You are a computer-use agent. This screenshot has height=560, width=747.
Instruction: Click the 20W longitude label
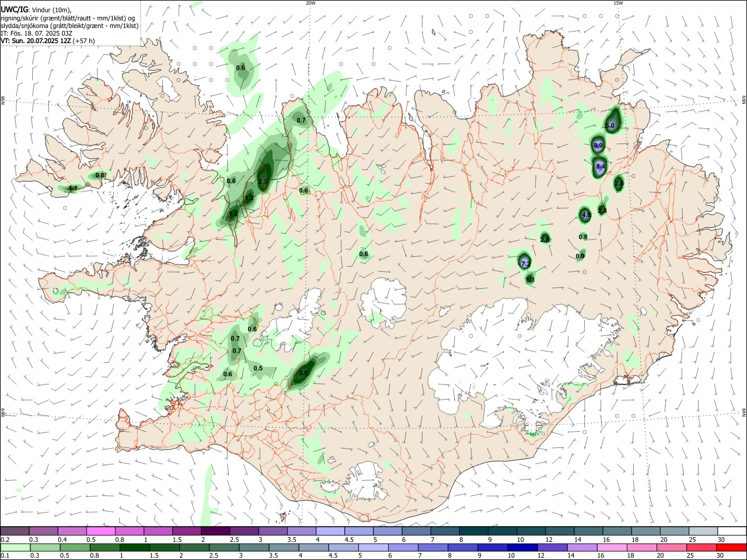click(x=310, y=3)
